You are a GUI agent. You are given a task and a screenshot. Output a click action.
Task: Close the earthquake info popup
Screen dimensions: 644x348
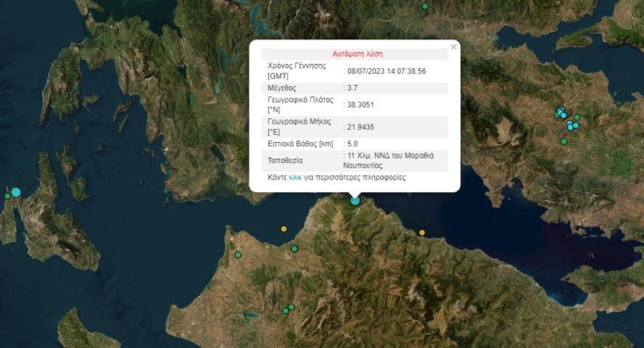click(454, 46)
